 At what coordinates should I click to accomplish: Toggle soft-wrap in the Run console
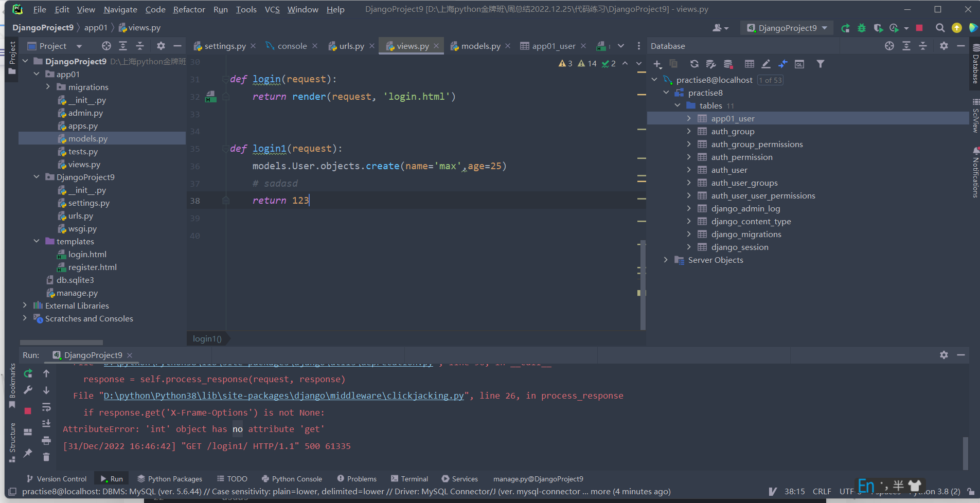point(46,407)
